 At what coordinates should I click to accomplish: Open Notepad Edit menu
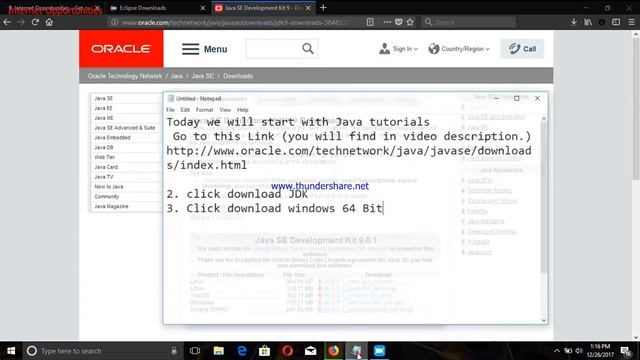[x=185, y=110]
